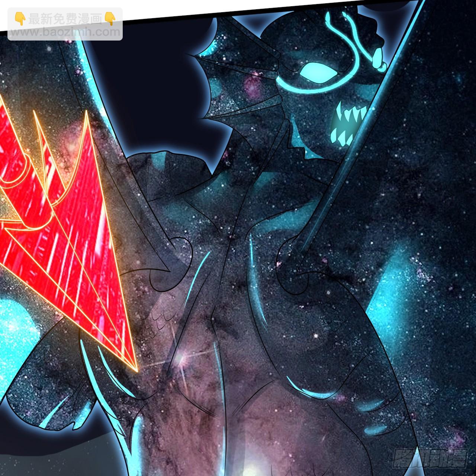
Task: Click the sharp tip of red arrow
Action: tap(137, 370)
